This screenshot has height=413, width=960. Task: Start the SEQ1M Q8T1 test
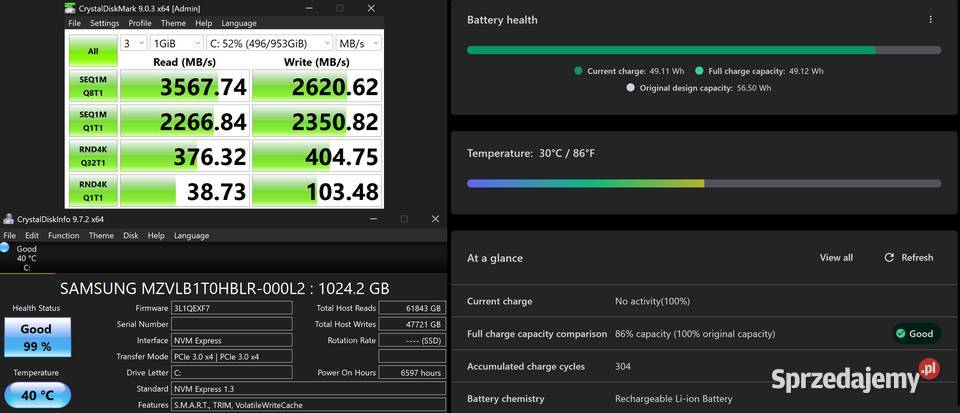(x=92, y=85)
